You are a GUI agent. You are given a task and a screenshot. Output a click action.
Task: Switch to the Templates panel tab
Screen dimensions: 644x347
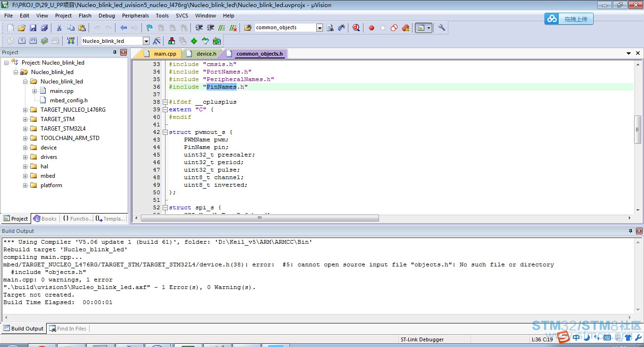[110, 219]
